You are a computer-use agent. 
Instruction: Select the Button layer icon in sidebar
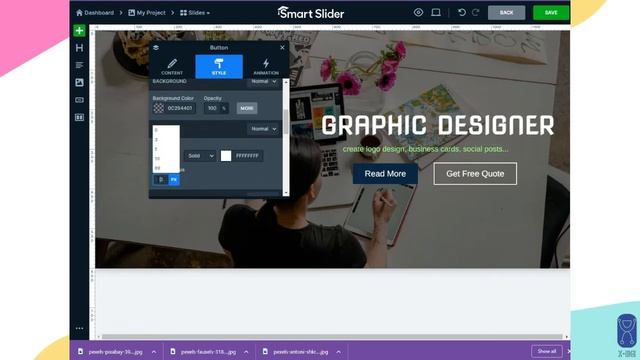click(79, 100)
